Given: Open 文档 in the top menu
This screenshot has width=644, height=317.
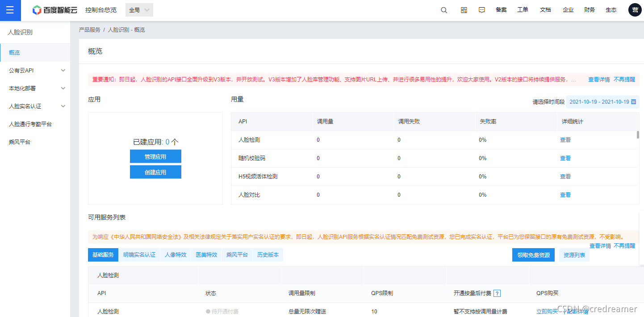Looking at the screenshot, I should tap(545, 10).
